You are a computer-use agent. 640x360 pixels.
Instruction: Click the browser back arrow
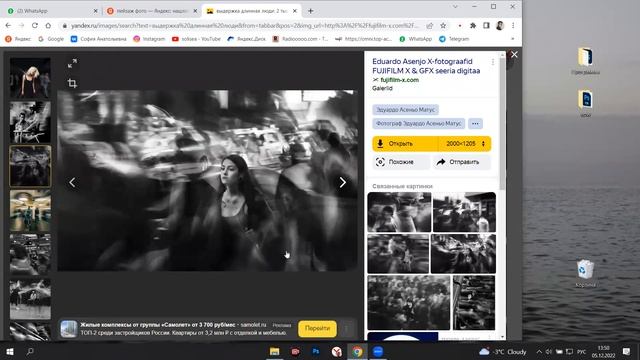(x=9, y=25)
